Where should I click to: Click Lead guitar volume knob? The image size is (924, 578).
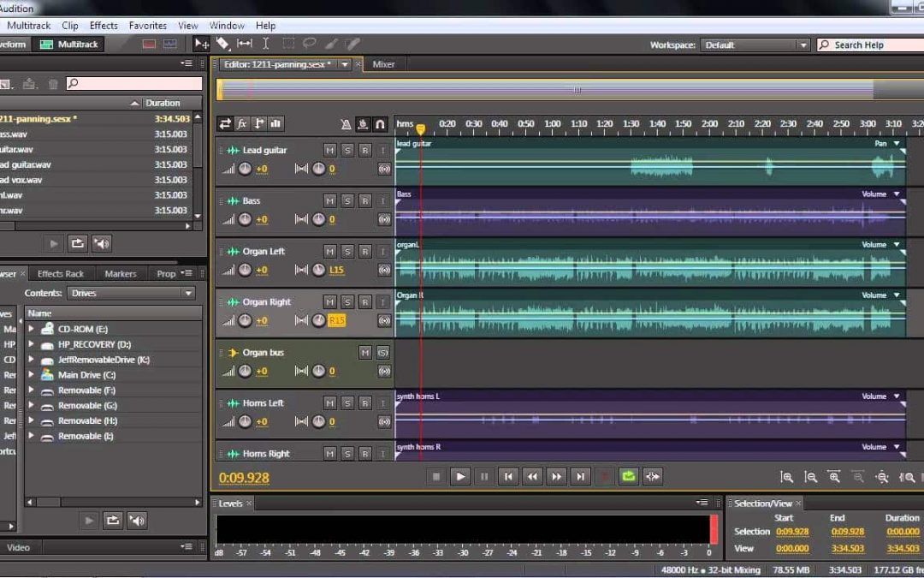click(x=246, y=169)
